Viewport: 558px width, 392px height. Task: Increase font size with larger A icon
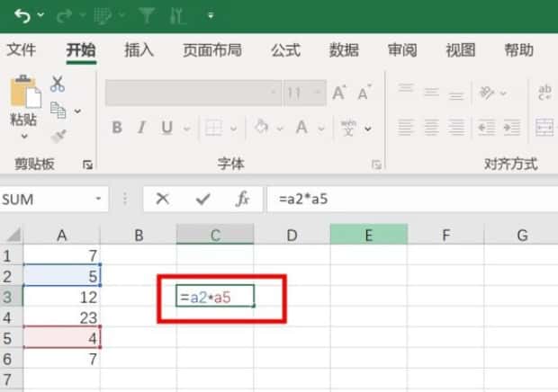339,93
